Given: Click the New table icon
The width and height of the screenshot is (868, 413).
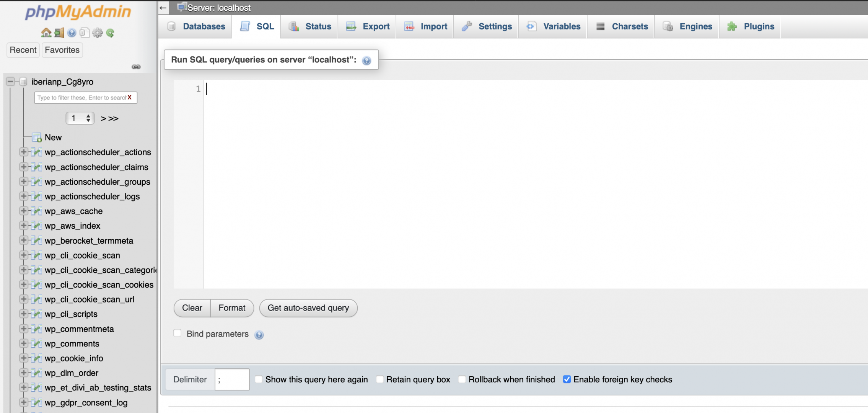Looking at the screenshot, I should (37, 137).
